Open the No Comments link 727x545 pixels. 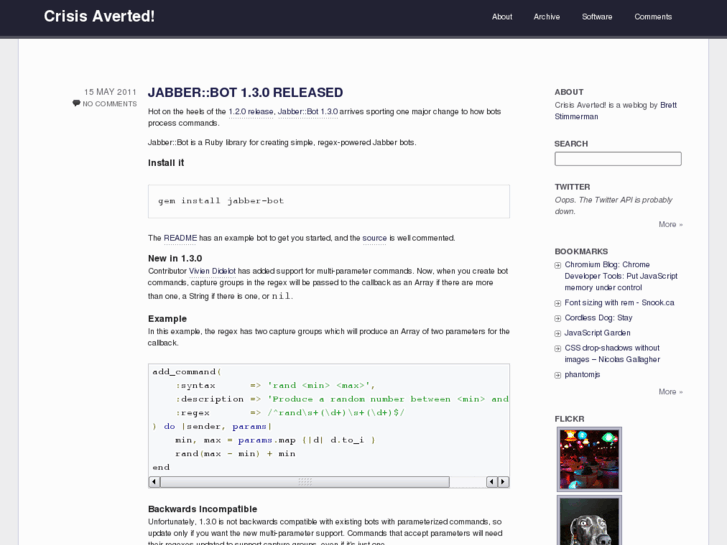pos(109,104)
